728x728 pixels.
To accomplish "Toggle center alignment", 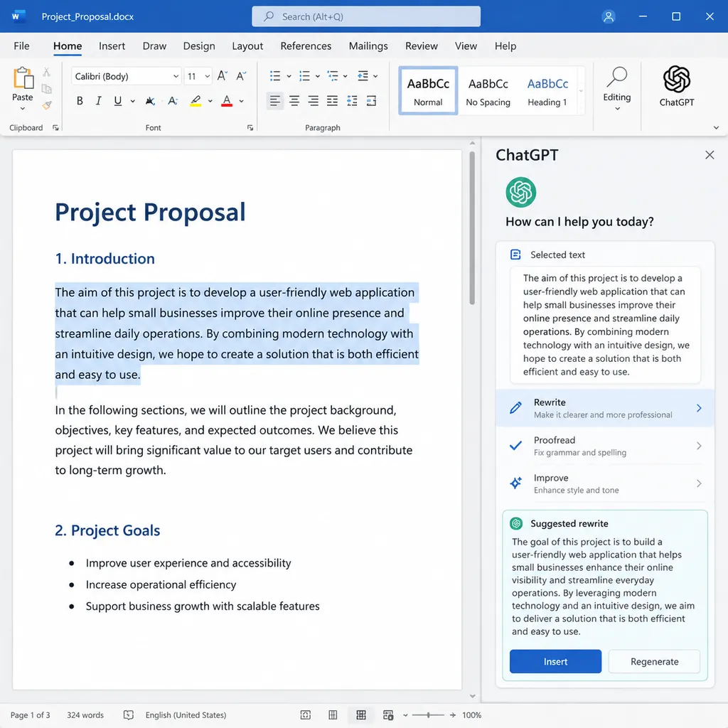I will (x=294, y=101).
